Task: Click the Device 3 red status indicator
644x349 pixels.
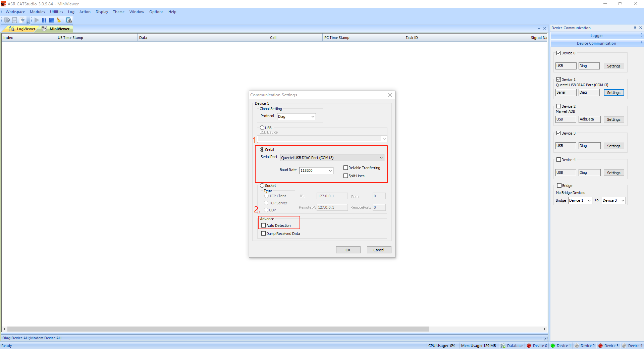Action: (600, 346)
